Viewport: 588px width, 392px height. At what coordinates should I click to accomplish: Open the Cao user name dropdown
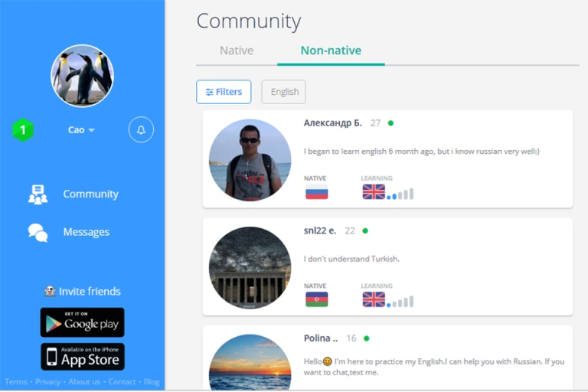click(81, 130)
